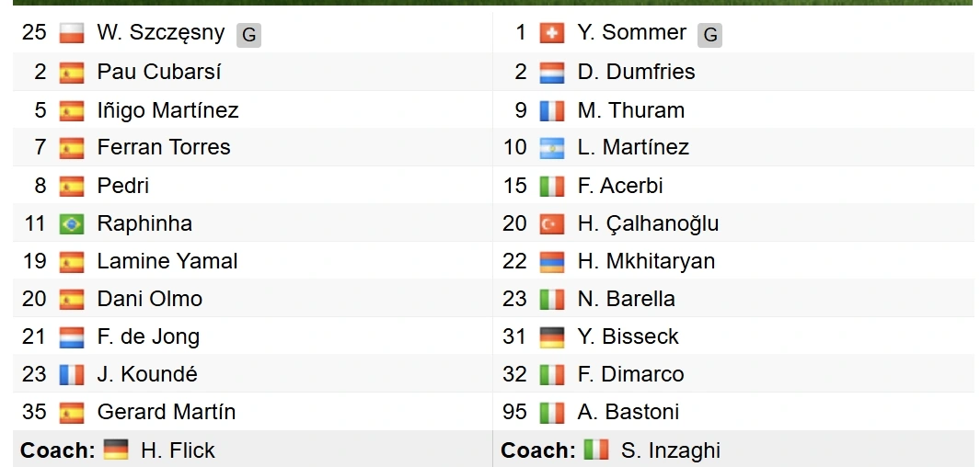Click A. Bastoni row number 95

(x=514, y=412)
